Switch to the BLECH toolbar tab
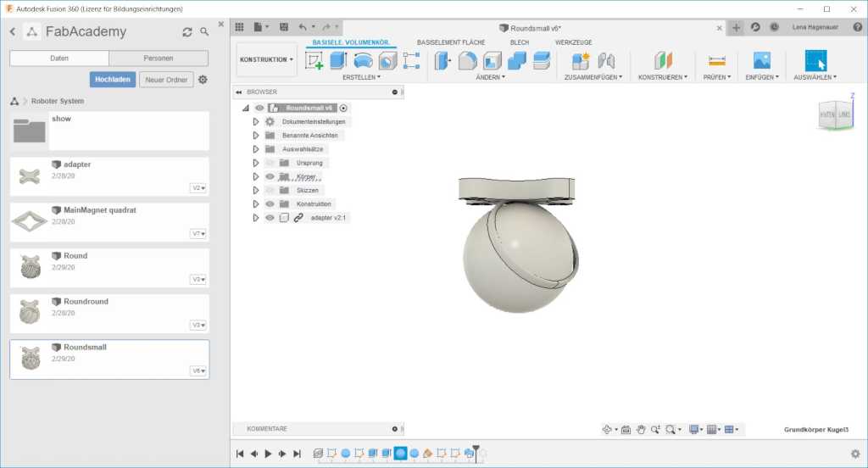This screenshot has width=868, height=468. coord(519,42)
